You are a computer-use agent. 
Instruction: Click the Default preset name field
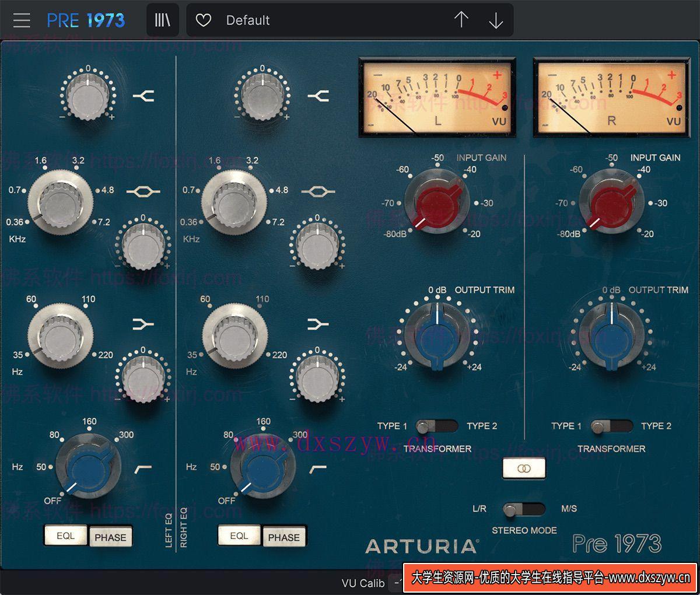350,20
